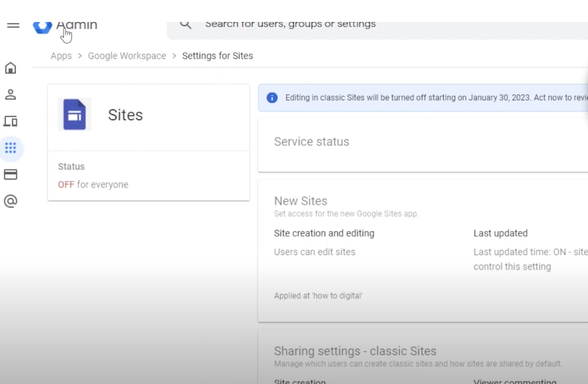588x384 pixels.
Task: Navigate to Apps breadcrumb
Action: point(61,56)
